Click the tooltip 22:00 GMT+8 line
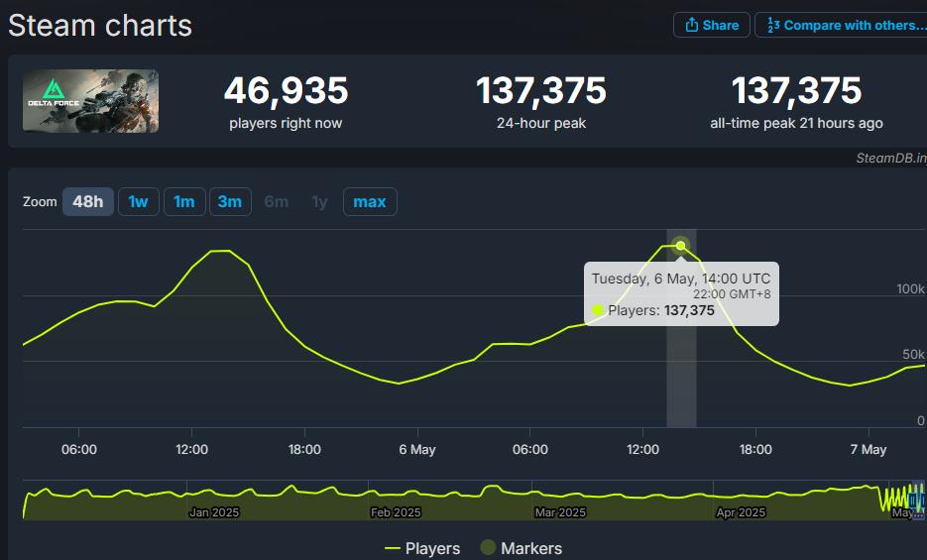The image size is (927, 560). click(x=732, y=293)
